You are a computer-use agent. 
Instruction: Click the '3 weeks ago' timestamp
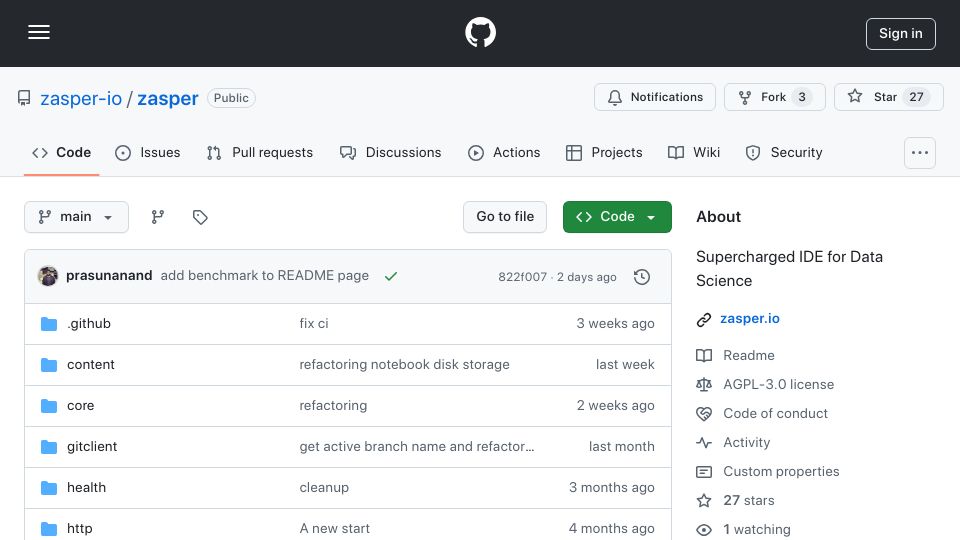615,323
